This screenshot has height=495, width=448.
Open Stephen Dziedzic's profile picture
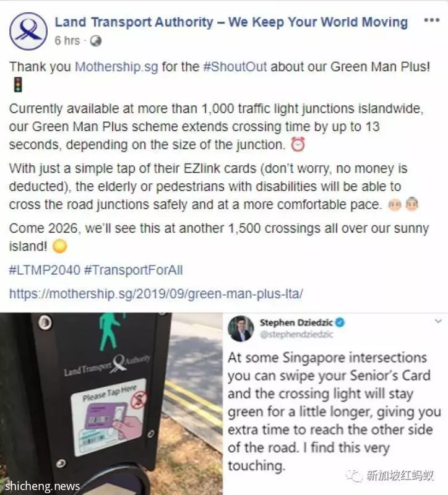[241, 329]
